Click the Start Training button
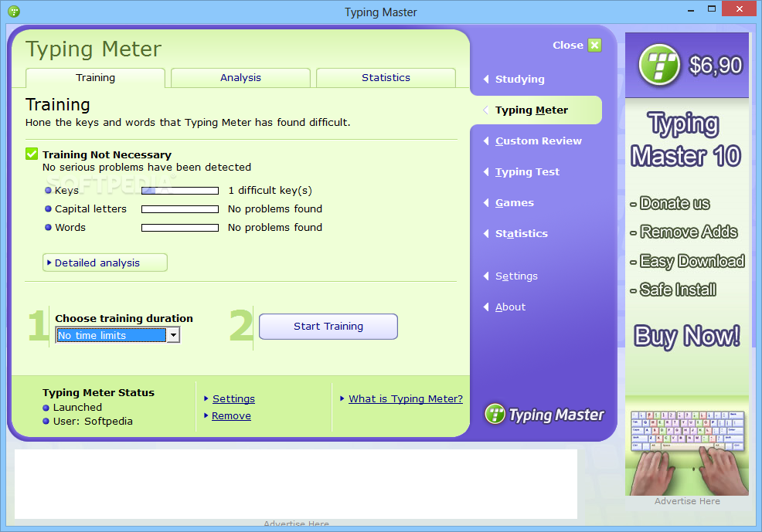Screen dimensions: 762x532 328,326
